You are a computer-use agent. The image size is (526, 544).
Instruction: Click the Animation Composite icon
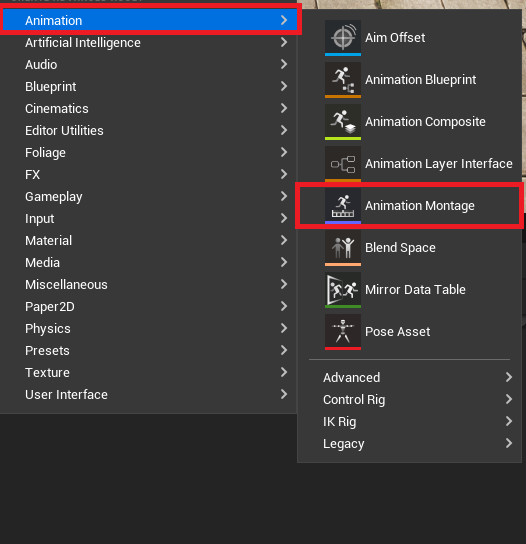tap(343, 122)
